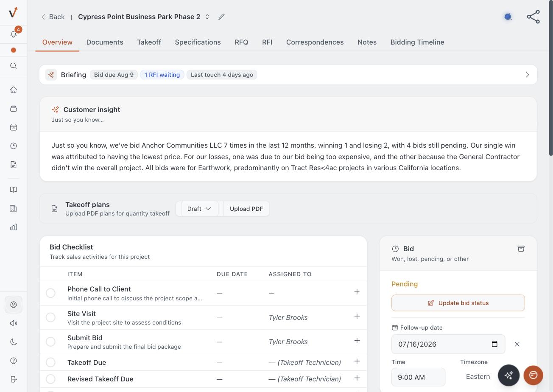Open the Specifications tab

pos(198,42)
